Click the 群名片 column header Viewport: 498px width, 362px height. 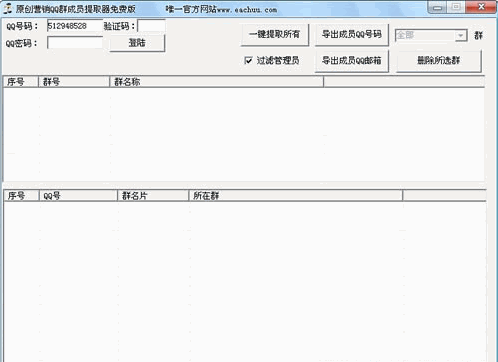coord(153,196)
